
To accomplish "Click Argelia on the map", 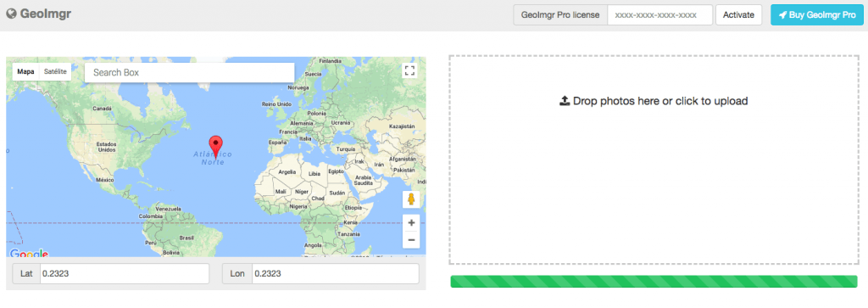I will tap(288, 172).
